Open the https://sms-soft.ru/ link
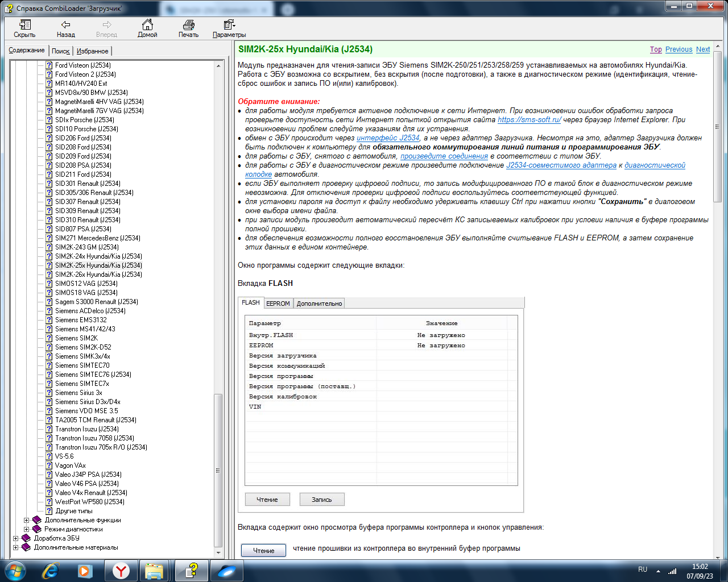Viewport: 728px width, 582px height. pos(529,120)
